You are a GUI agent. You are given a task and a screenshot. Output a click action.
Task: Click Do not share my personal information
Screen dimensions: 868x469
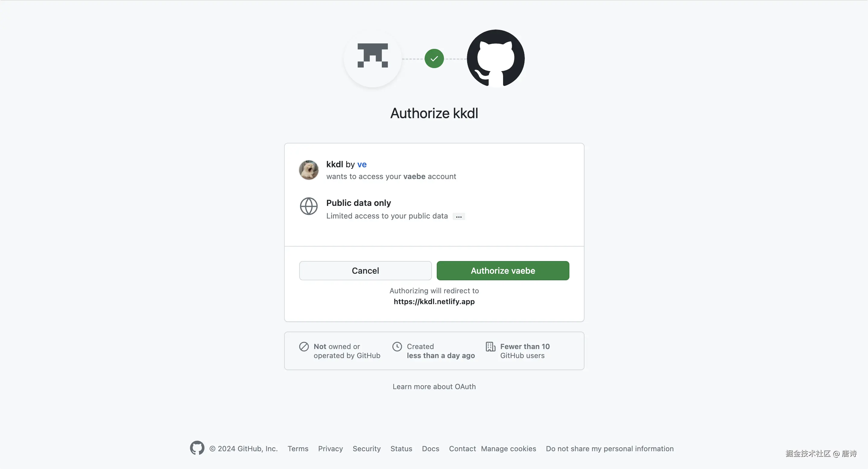610,449
